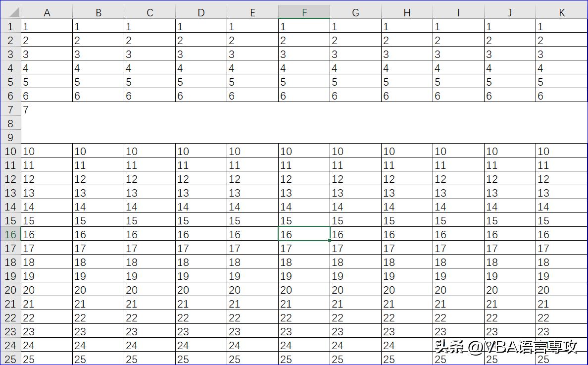
Task: Select row header 7
Action: pos(10,109)
